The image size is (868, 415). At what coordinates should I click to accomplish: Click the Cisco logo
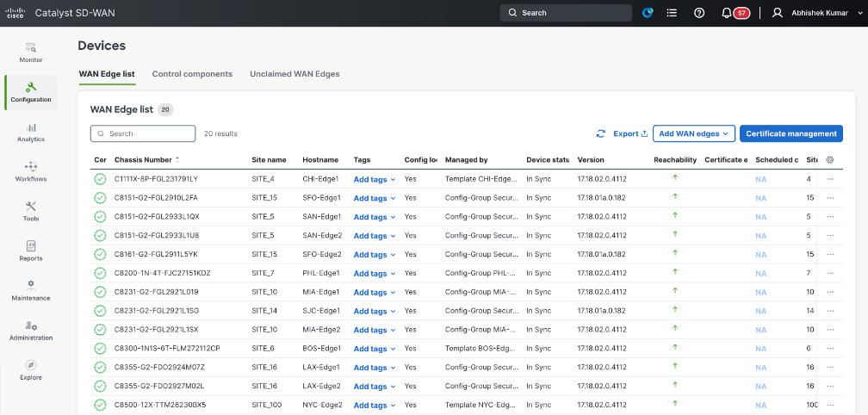[15, 13]
